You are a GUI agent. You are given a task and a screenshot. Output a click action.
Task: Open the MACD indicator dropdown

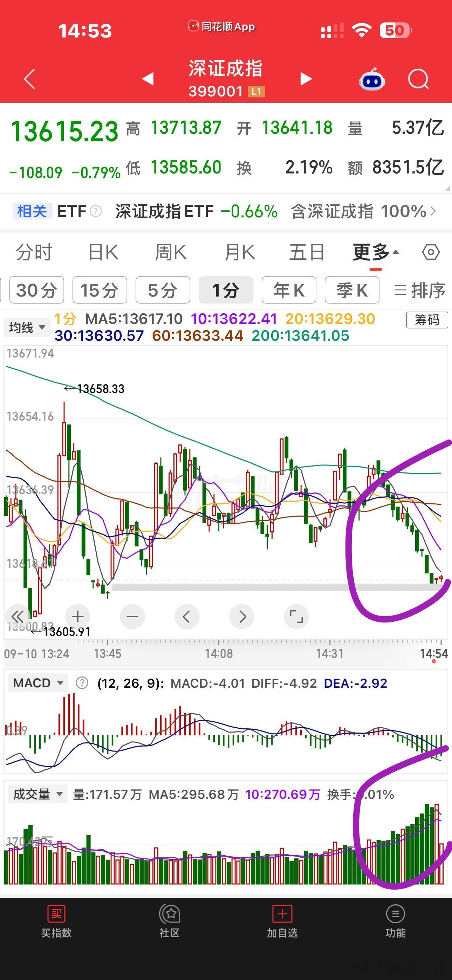(x=38, y=683)
